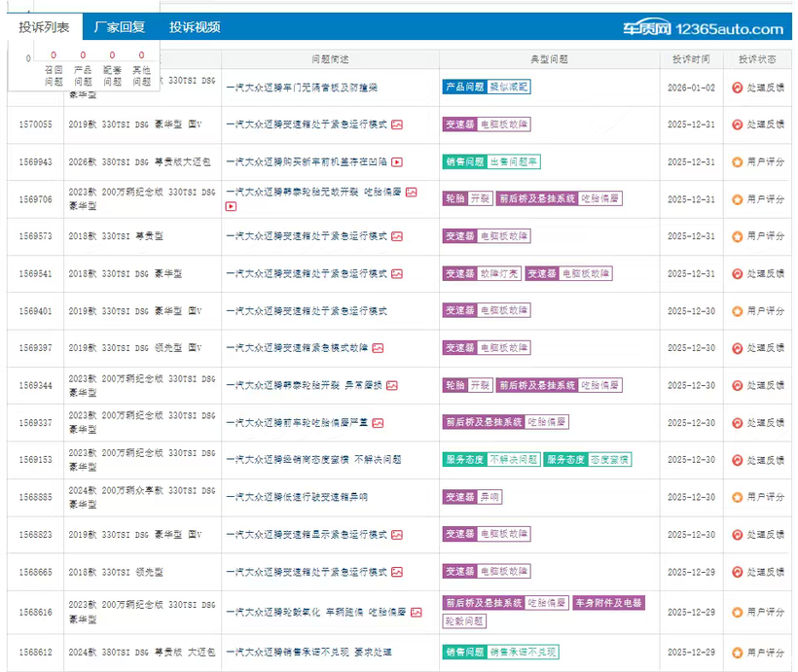Click 处理反馈 status icon for 2026-01-02 complaint
This screenshot has width=798, height=672.
(x=738, y=88)
